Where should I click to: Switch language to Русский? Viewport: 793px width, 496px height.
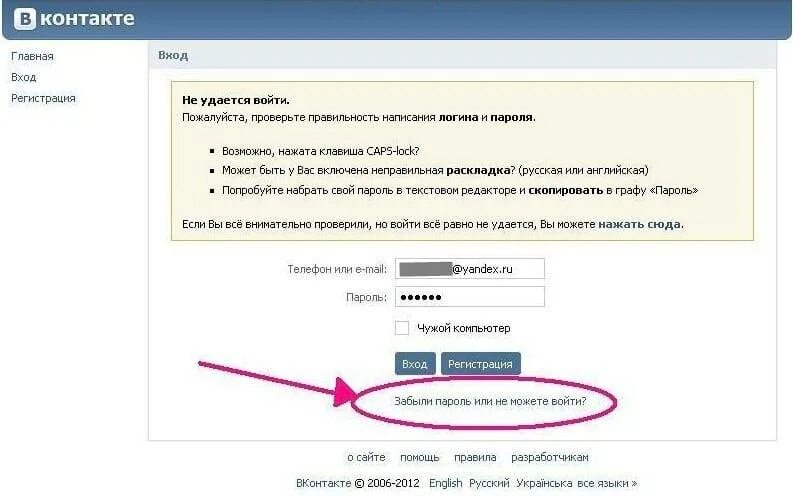coord(489,483)
